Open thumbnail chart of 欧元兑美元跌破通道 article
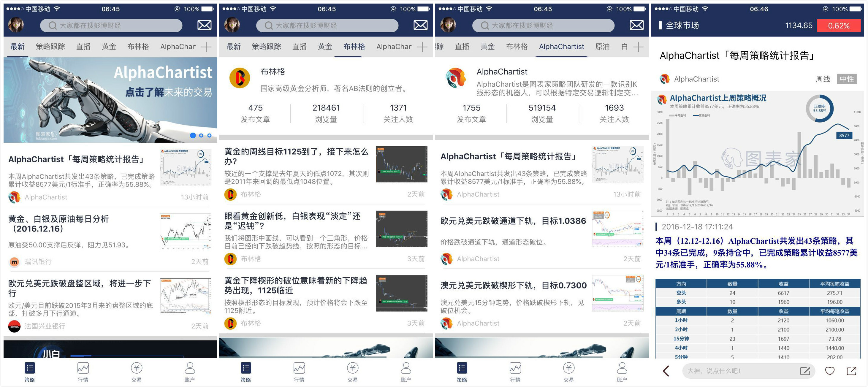The width and height of the screenshot is (868, 387). pyautogui.click(x=618, y=229)
